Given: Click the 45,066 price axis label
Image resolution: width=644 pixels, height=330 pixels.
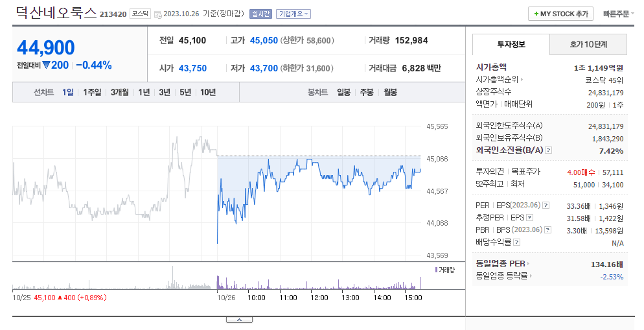Looking at the screenshot, I should click(x=437, y=159).
